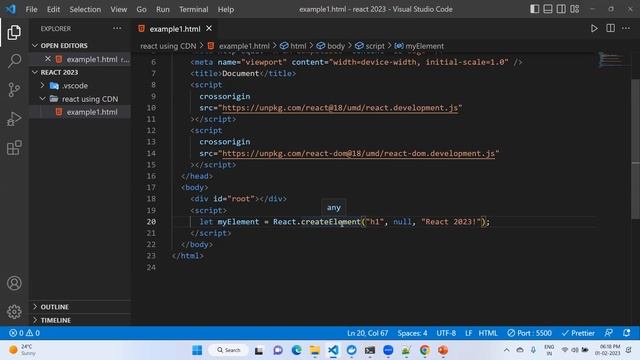Click the editor minimap preview
Image resolution: width=640 pixels, height=360 pixels.
611,60
